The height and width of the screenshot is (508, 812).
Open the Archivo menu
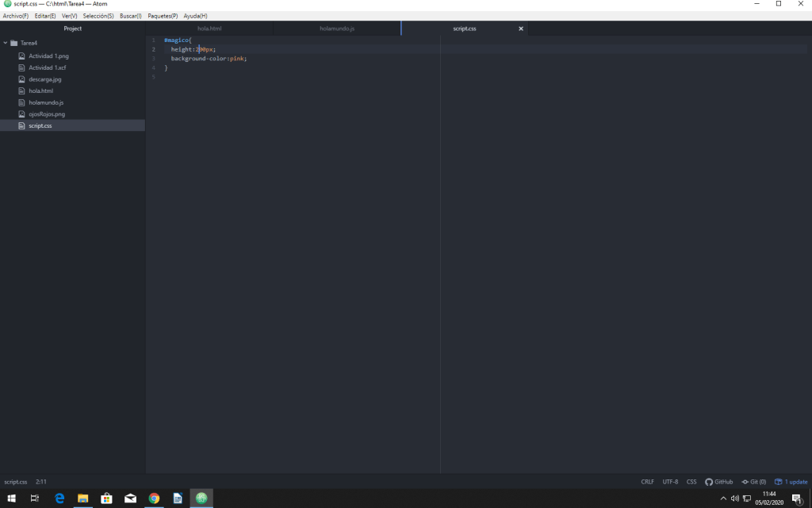(15, 16)
